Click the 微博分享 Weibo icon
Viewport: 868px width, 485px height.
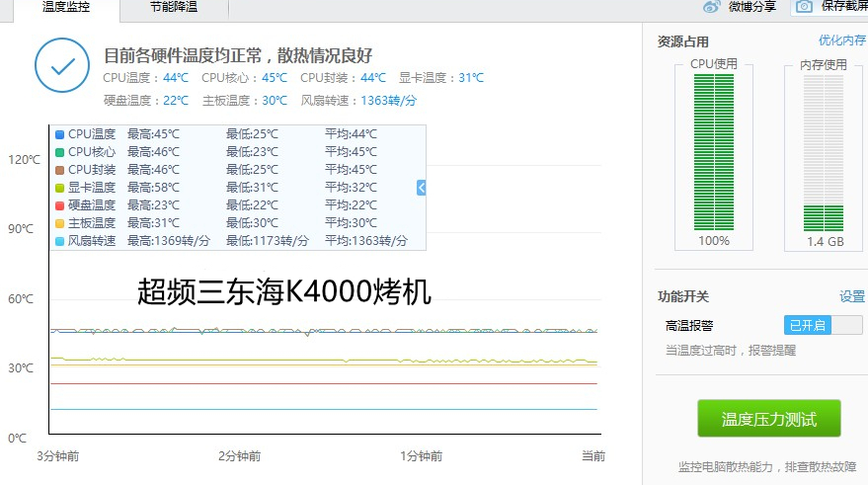[711, 7]
